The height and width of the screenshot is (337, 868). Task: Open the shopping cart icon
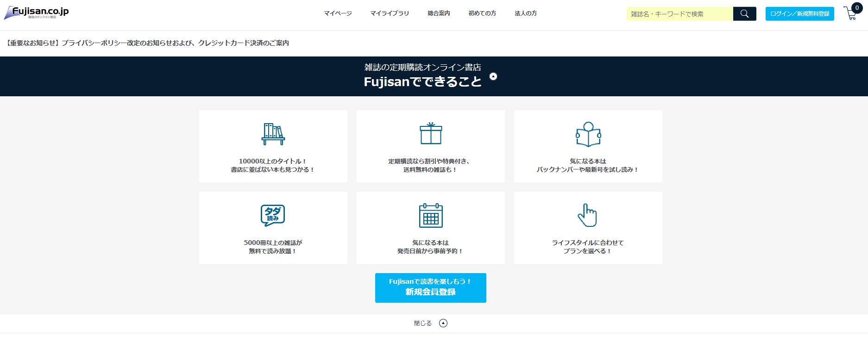coord(850,14)
